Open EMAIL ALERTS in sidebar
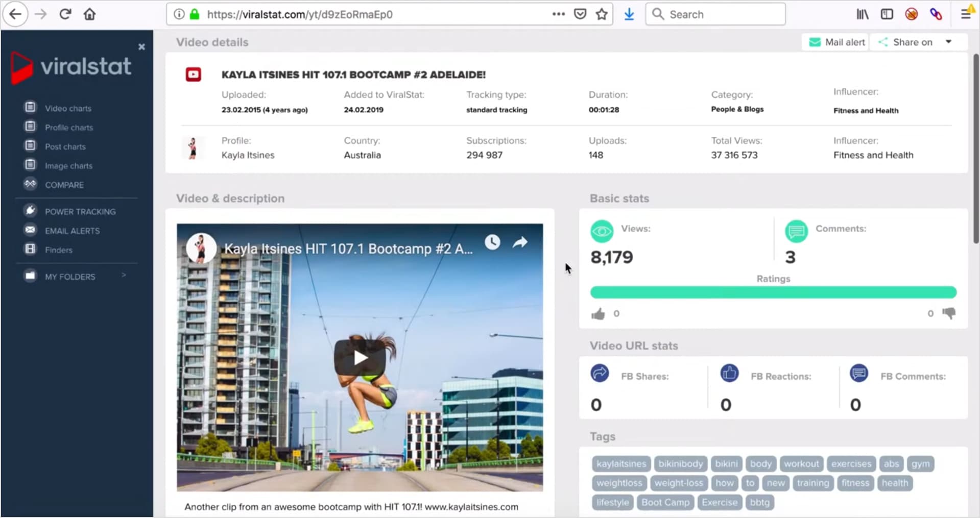 pyautogui.click(x=72, y=231)
